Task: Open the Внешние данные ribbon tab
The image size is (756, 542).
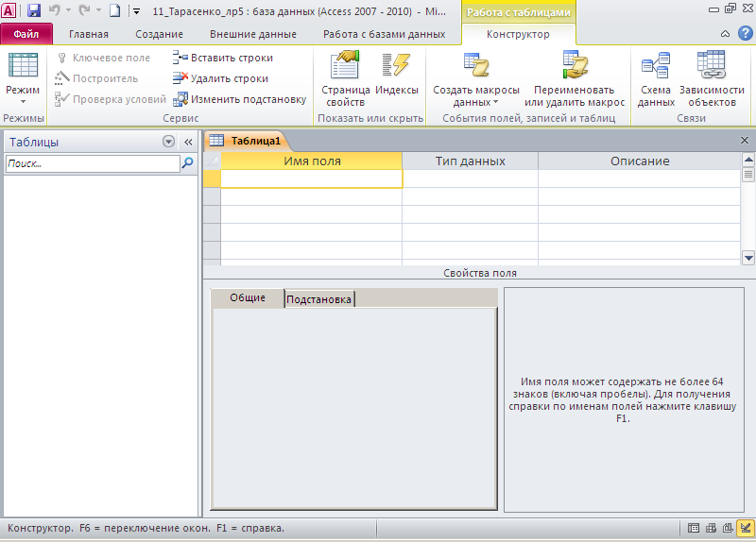Action: pos(253,34)
